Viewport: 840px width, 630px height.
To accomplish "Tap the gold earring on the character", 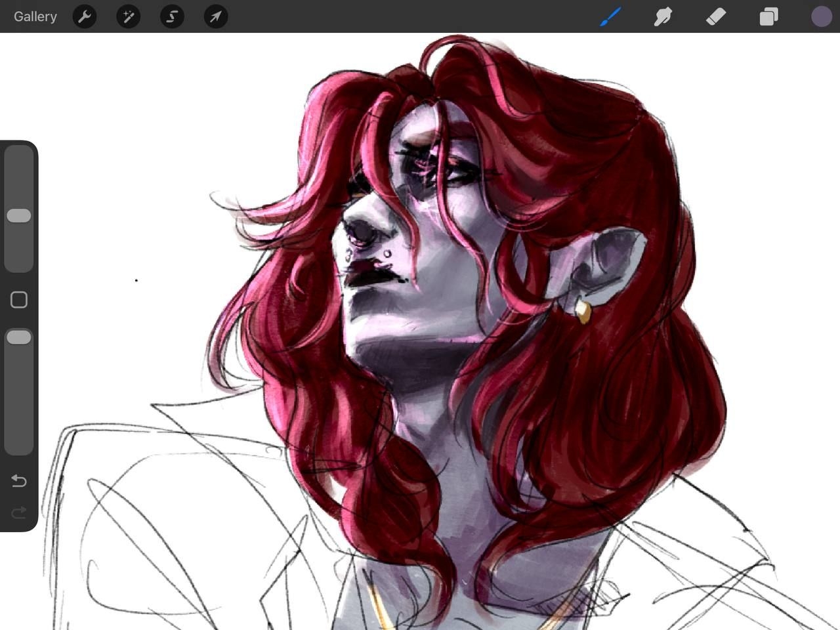I will point(583,311).
